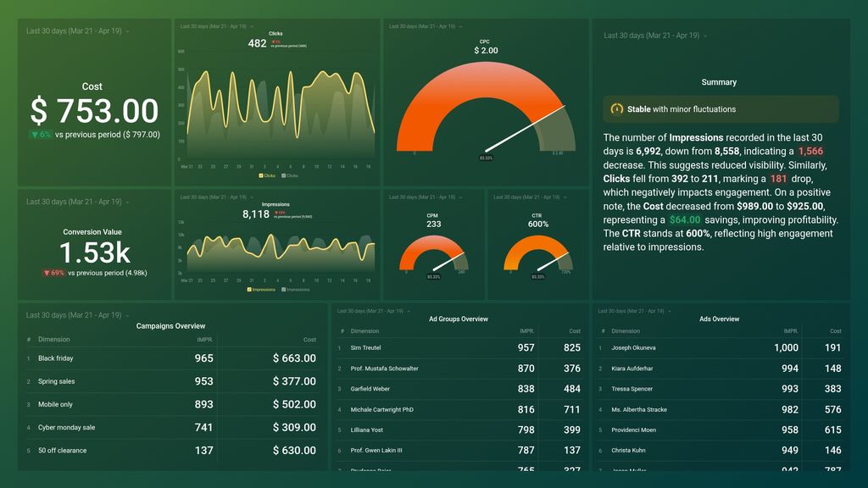Screen dimensions: 868x488
Task: Click the red change indicator next to 482 Clicks
Action: pos(276,42)
